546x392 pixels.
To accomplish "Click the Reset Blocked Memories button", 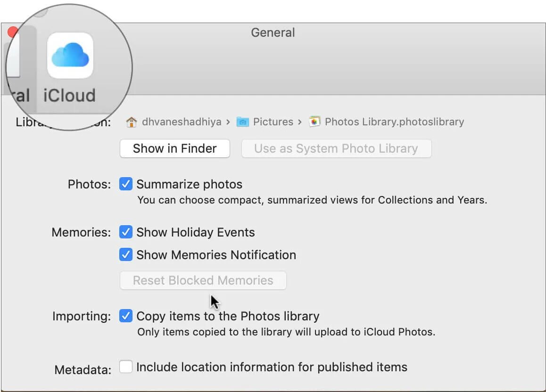I will pyautogui.click(x=203, y=280).
